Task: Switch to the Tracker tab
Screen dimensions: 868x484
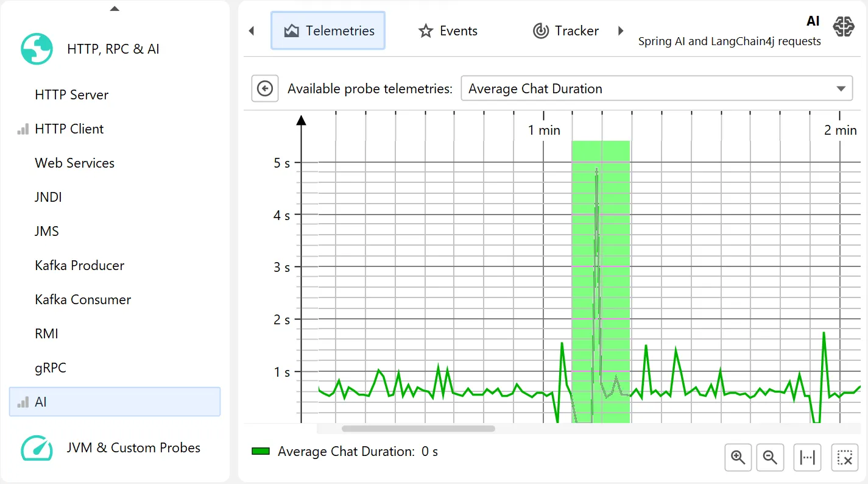Action: pyautogui.click(x=566, y=30)
